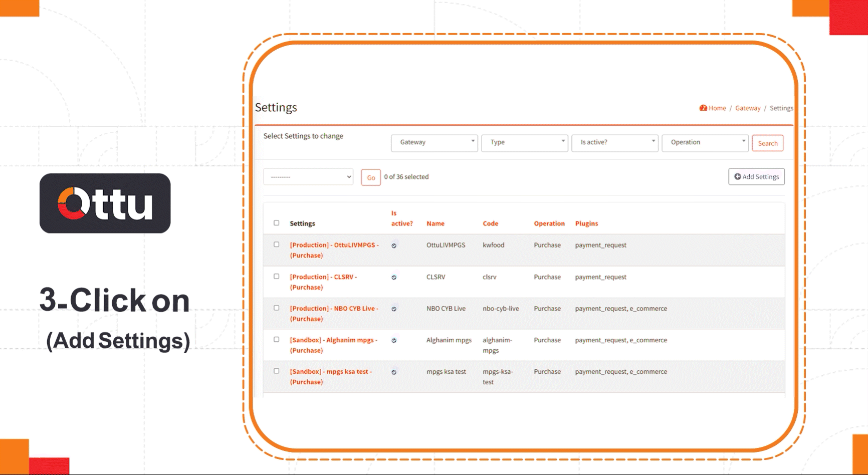The height and width of the screenshot is (475, 868).
Task: Click '0 of 36 selected' text
Action: [x=406, y=177]
